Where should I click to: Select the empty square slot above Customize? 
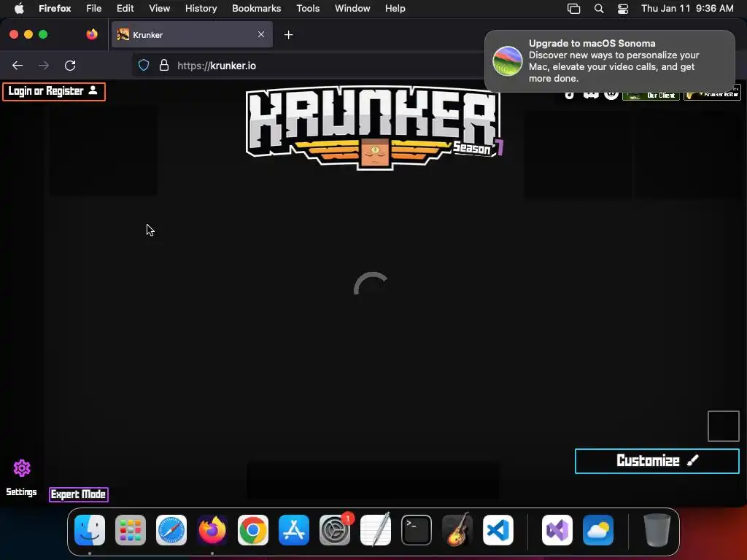tap(723, 426)
